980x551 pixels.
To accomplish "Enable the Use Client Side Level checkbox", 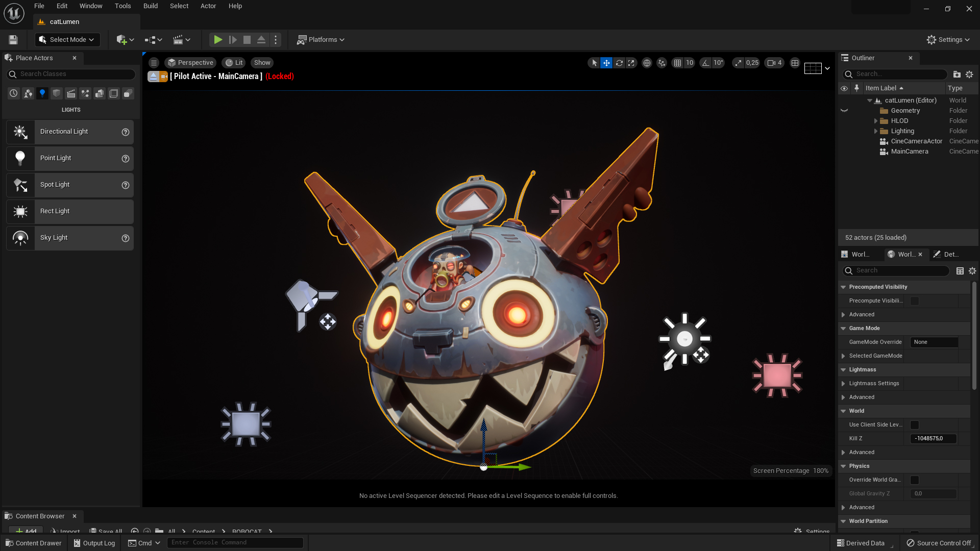I will pyautogui.click(x=915, y=424).
